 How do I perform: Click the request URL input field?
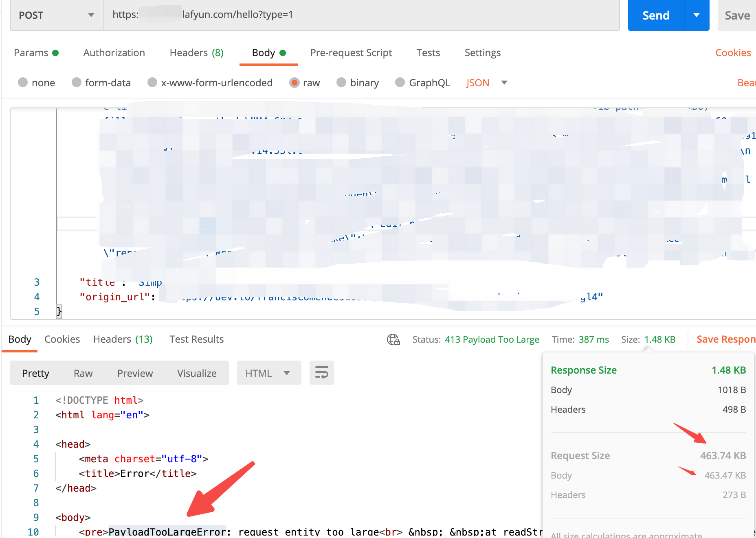click(362, 15)
